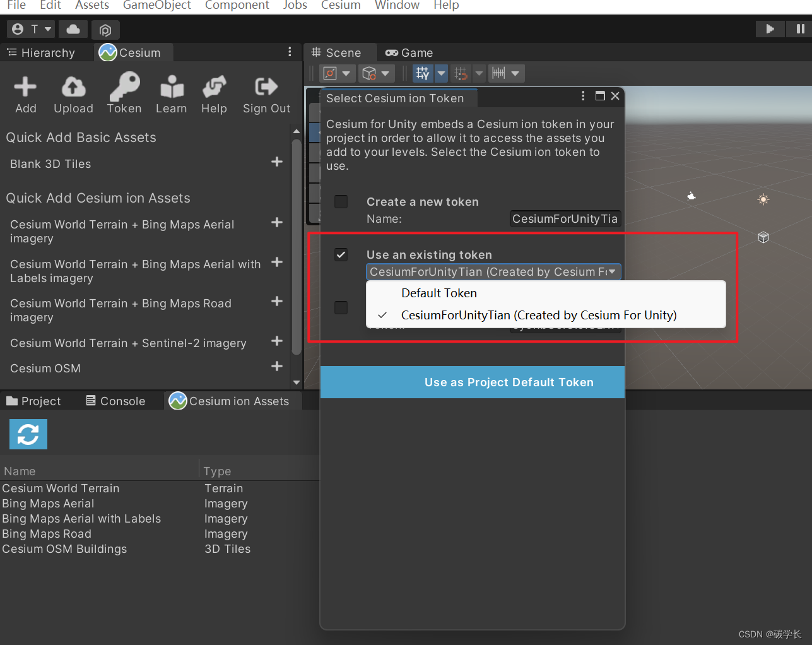Add Cesium World Terrain + Bing Maps Road

pos(277,302)
